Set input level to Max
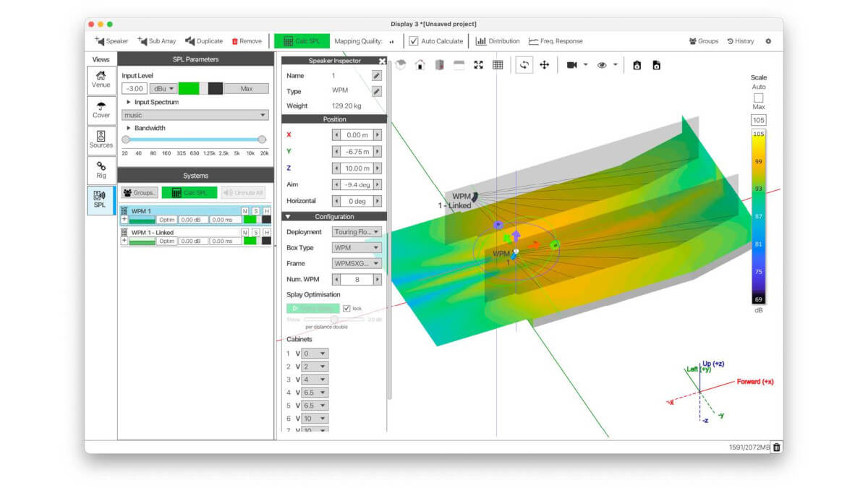This screenshot has height=488, width=868. [x=246, y=88]
